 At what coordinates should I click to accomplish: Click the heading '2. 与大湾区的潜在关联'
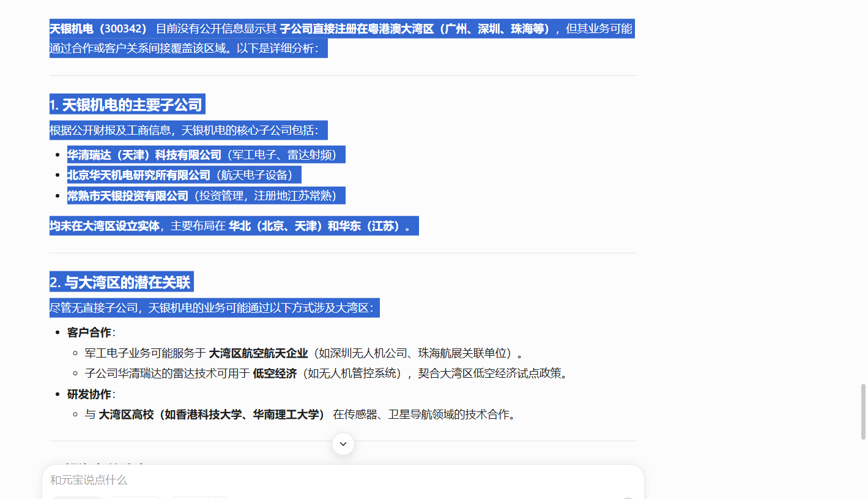[x=120, y=282]
